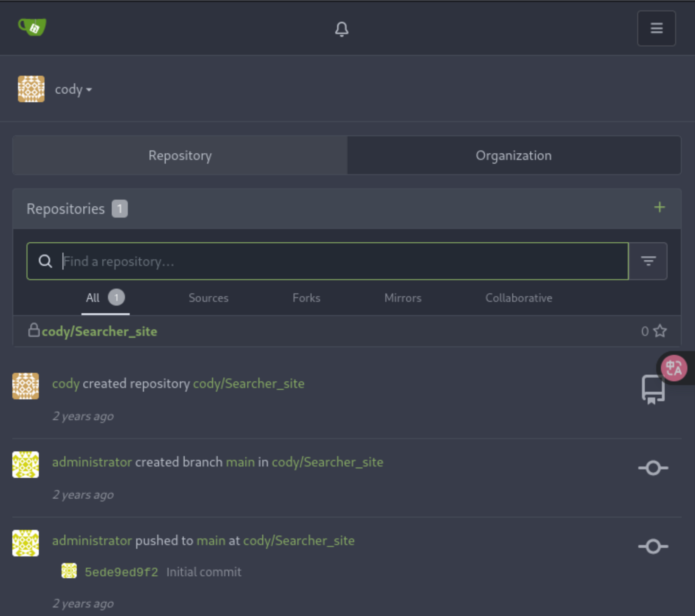695x616 pixels.
Task: Open the hamburger navigation menu
Action: 656,28
